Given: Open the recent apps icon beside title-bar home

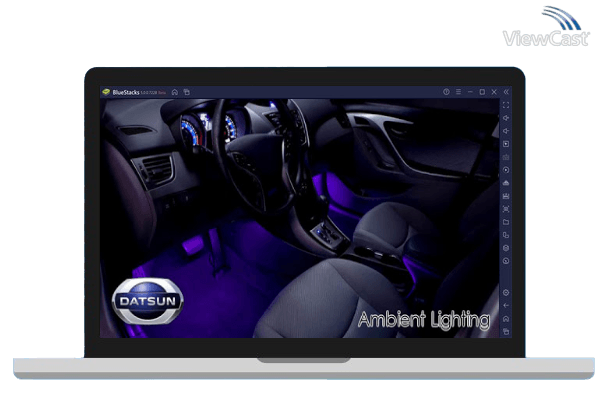Looking at the screenshot, I should click(x=187, y=92).
